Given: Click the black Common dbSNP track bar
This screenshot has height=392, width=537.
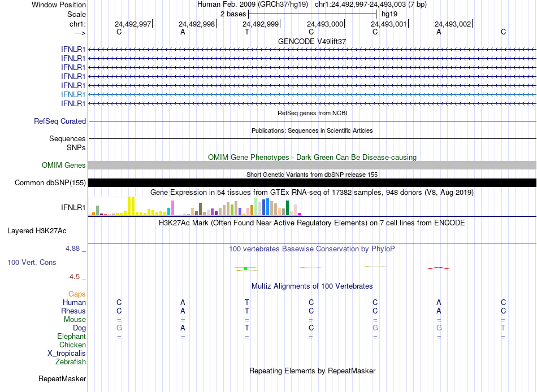Looking at the screenshot, I should [x=312, y=183].
